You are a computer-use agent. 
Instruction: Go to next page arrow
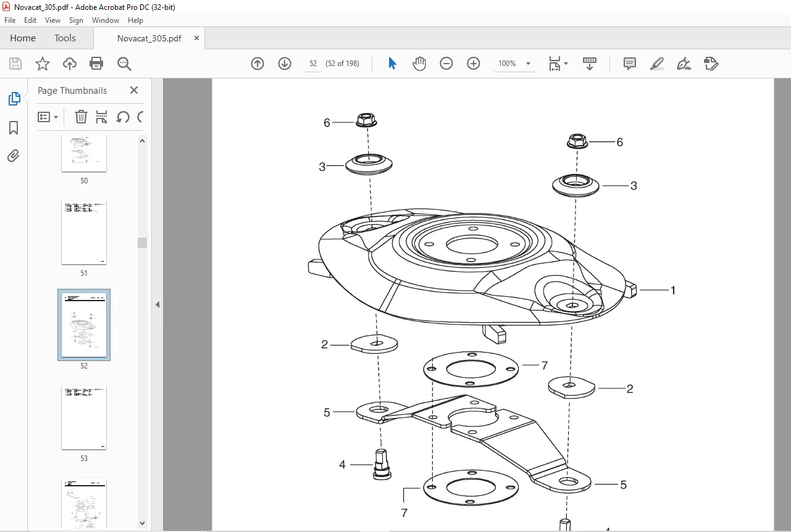[x=285, y=64]
